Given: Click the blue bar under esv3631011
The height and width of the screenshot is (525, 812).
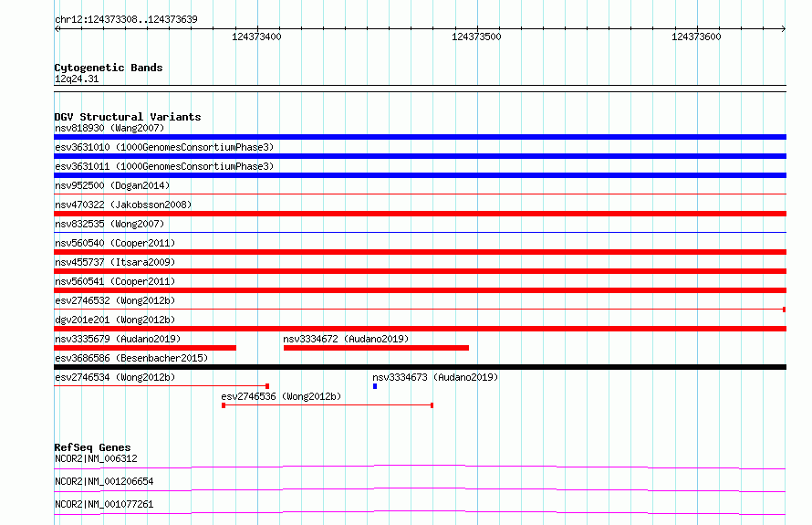Looking at the screenshot, I should 420,175.
